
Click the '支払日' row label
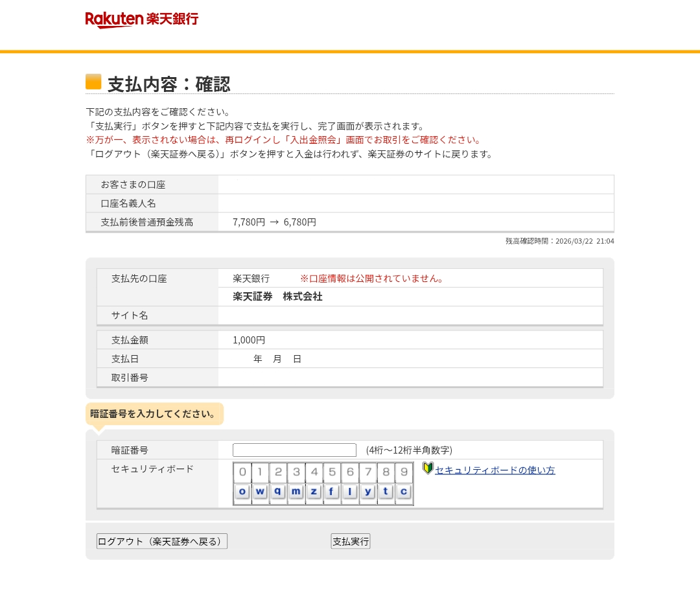click(x=125, y=359)
